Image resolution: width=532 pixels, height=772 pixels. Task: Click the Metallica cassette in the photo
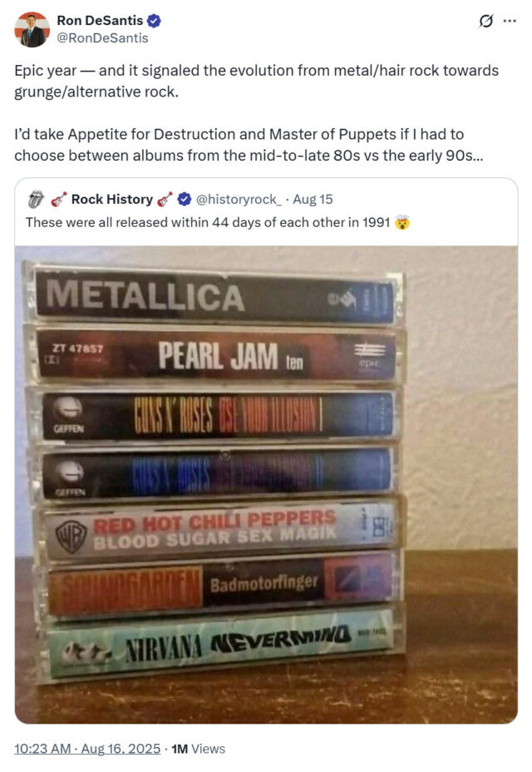point(215,296)
